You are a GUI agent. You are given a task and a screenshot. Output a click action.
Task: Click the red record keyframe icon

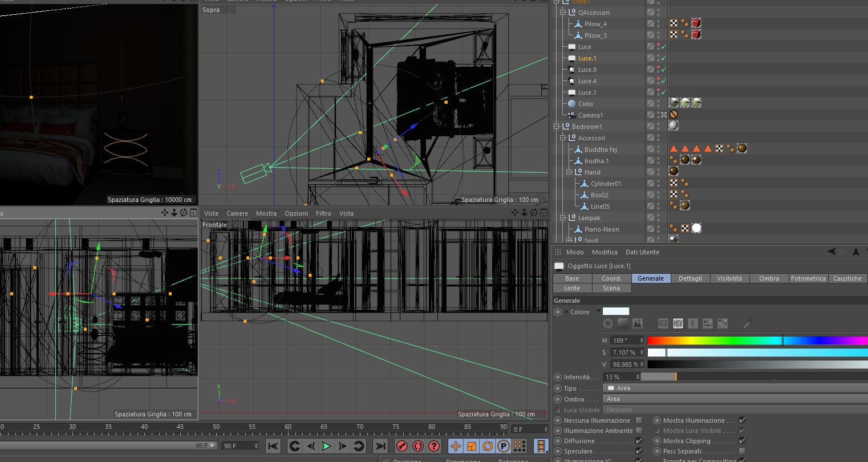[402, 446]
